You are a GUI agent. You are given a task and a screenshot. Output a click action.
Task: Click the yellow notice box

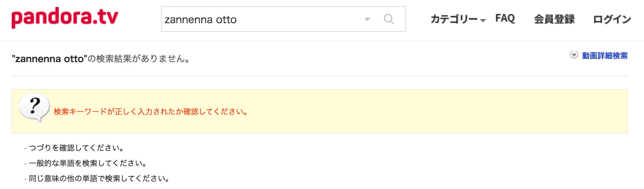click(320, 111)
